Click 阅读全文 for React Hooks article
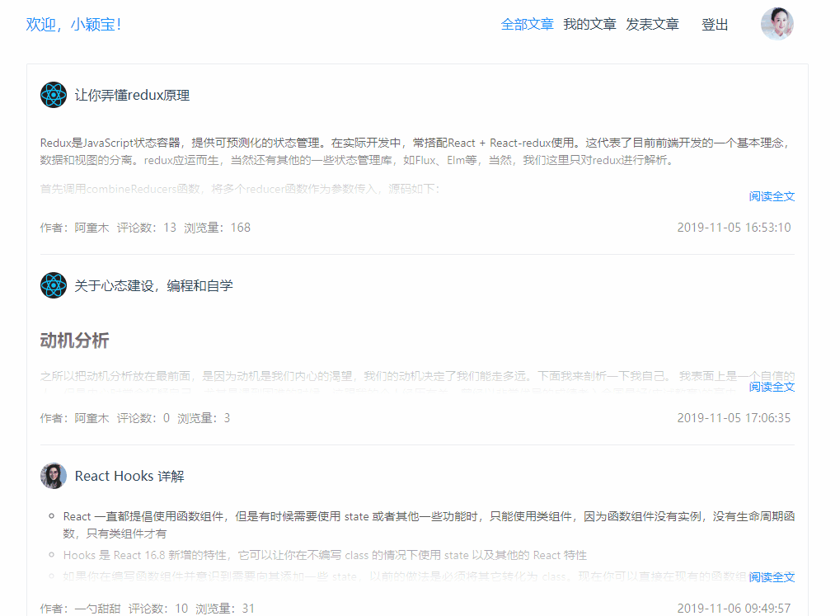Image resolution: width=840 pixels, height=616 pixels. pos(772,577)
